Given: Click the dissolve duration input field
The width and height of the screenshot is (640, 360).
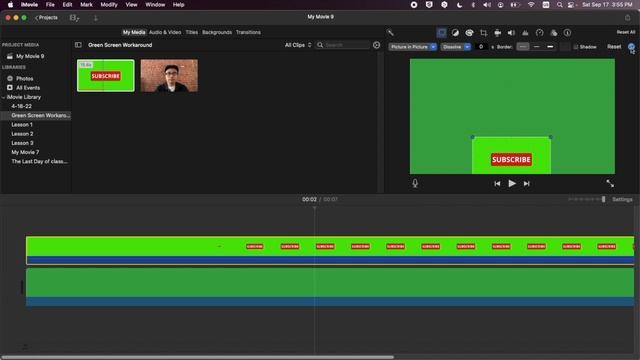Looking at the screenshot, I should (481, 47).
